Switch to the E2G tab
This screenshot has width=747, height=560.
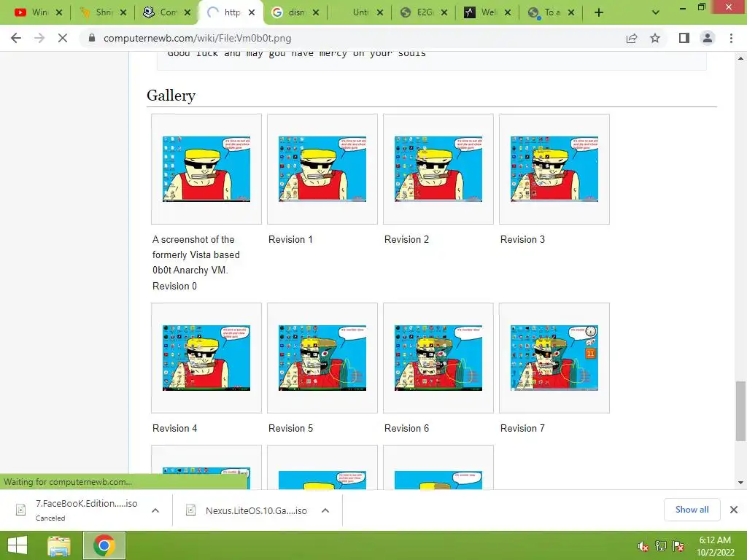click(x=424, y=12)
